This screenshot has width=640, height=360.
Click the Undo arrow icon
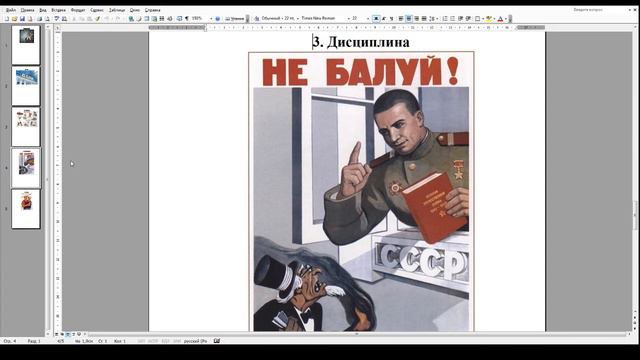pyautogui.click(x=107, y=18)
